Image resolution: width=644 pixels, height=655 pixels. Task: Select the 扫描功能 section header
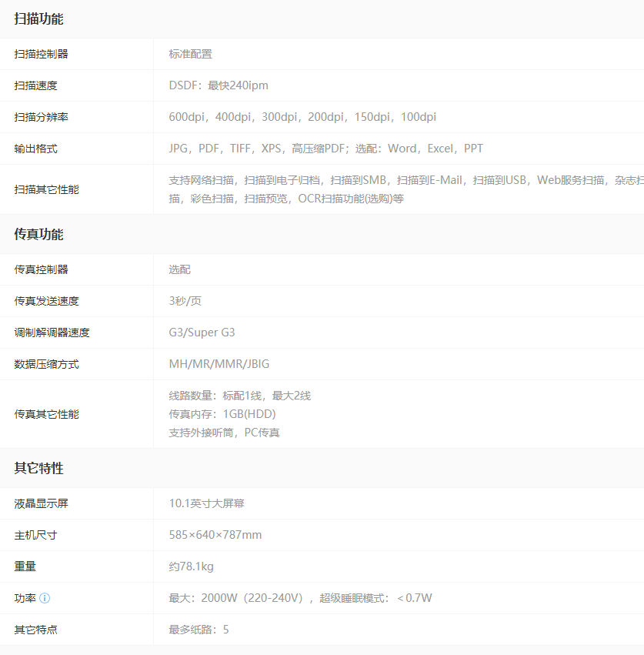pos(39,19)
